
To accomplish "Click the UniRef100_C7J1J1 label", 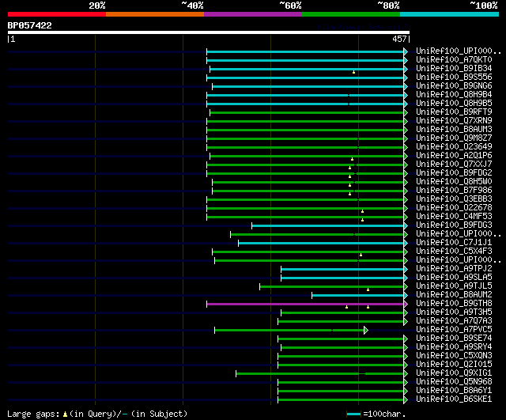I will pos(454,243).
